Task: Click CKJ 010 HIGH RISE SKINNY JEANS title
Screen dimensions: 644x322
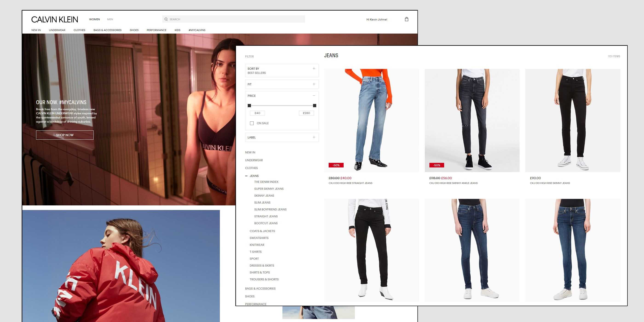Action: (550, 183)
